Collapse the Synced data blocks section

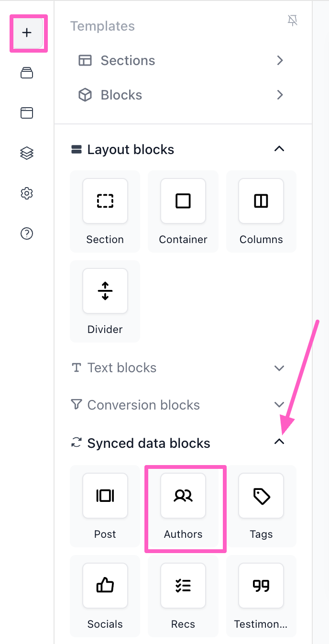[x=279, y=442]
